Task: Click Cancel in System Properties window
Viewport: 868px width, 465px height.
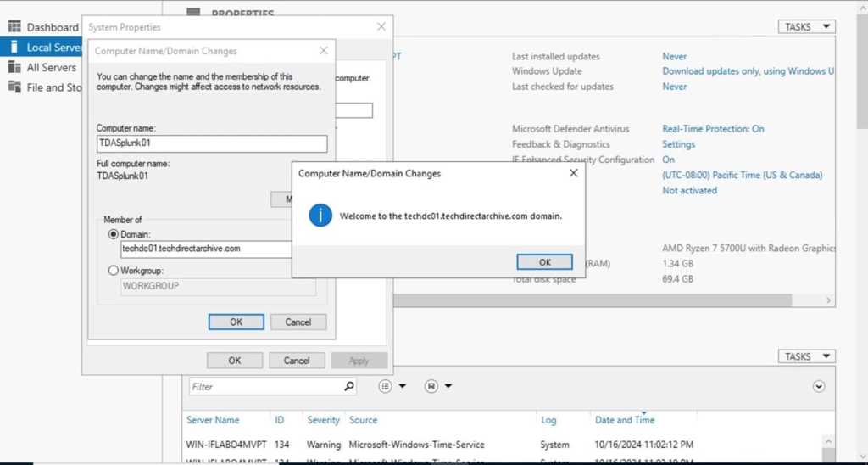Action: tap(297, 361)
